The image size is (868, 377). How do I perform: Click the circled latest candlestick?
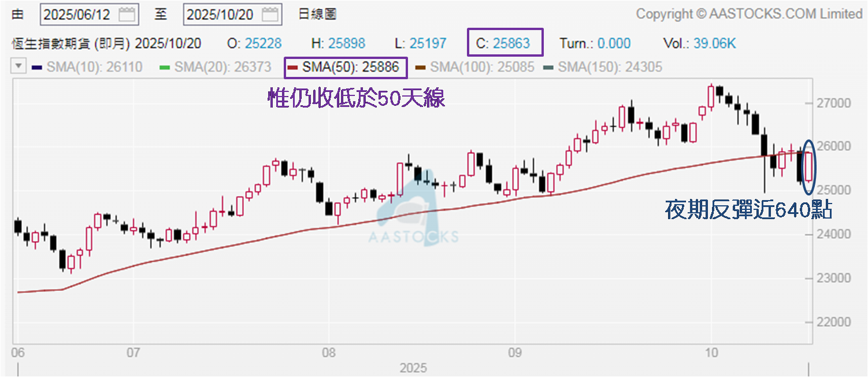(x=808, y=167)
